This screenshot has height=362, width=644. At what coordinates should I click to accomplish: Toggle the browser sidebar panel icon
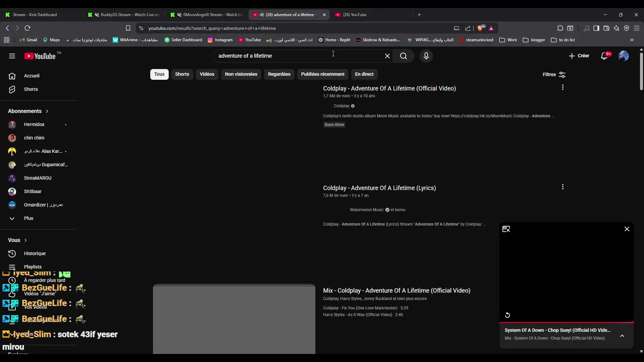(x=596, y=28)
